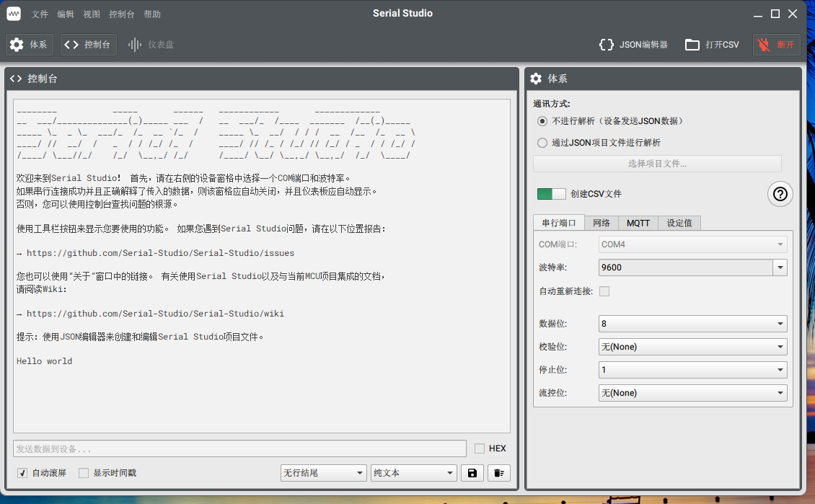Uncheck the 自动滚屏 checkbox

[22, 473]
